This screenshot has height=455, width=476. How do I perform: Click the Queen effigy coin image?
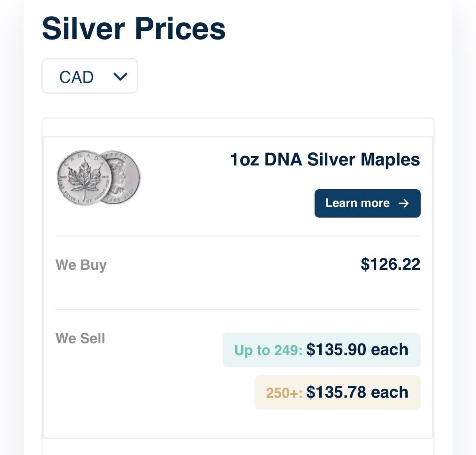pyautogui.click(x=124, y=177)
